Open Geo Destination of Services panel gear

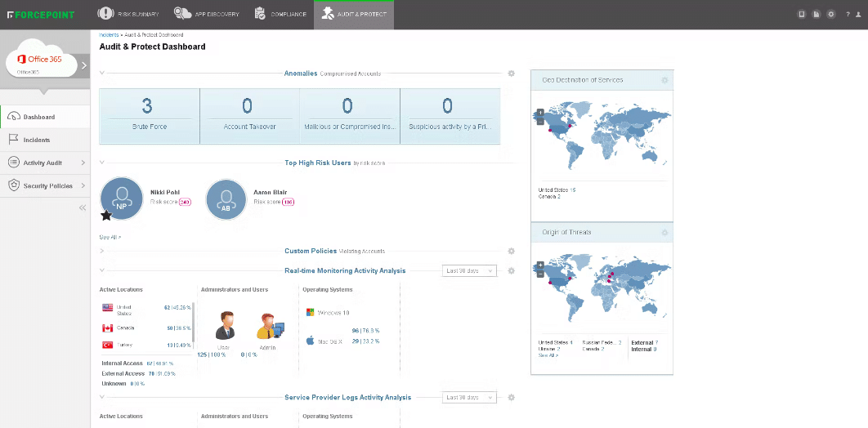click(664, 80)
